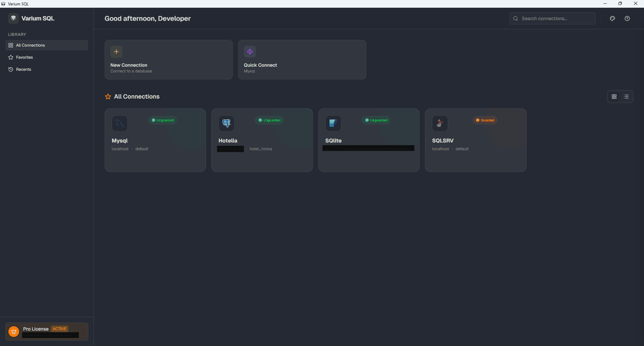Screen dimensions: 644x346
Task: Toggle the Unguarded badge on Mysql connection
Action: (x=162, y=120)
